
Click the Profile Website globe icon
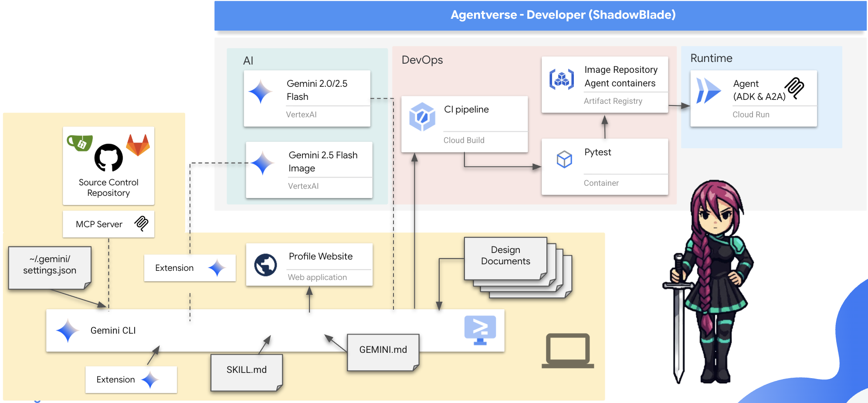(265, 265)
